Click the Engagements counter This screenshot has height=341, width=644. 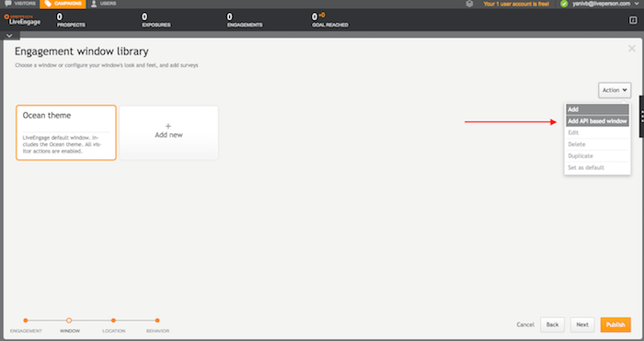[x=245, y=20]
